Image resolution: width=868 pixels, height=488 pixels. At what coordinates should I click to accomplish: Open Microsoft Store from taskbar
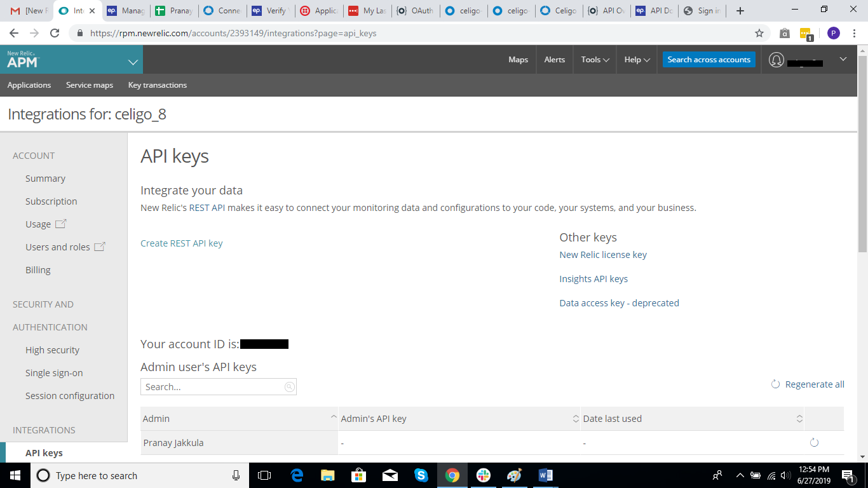click(x=359, y=475)
